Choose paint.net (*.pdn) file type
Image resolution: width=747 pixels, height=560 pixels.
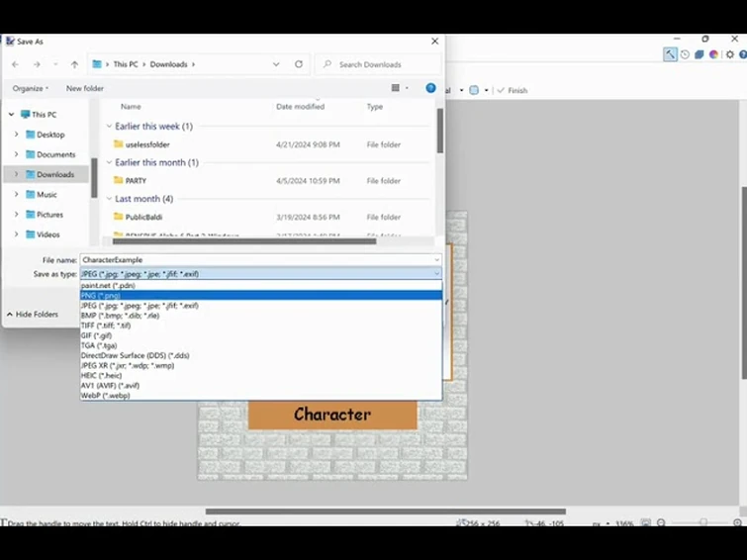[x=261, y=286]
